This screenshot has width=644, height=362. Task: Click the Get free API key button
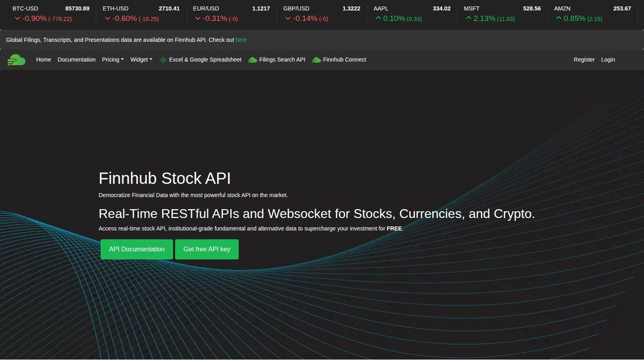207,249
